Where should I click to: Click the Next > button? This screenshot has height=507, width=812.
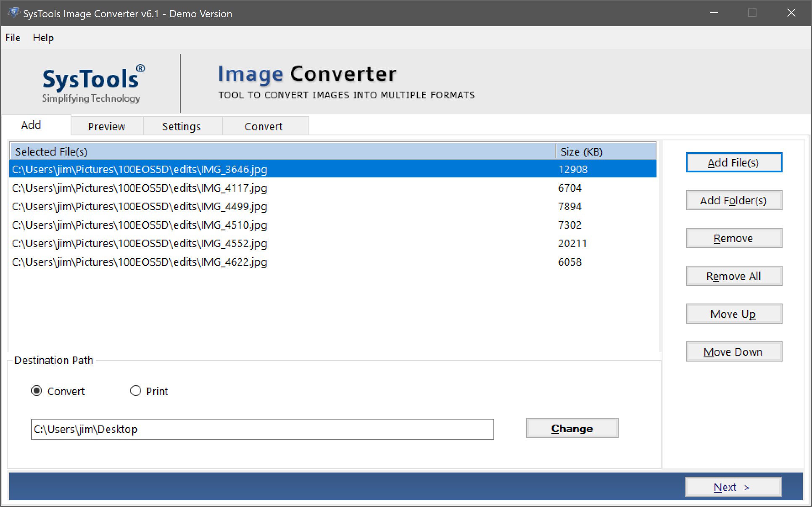(733, 487)
